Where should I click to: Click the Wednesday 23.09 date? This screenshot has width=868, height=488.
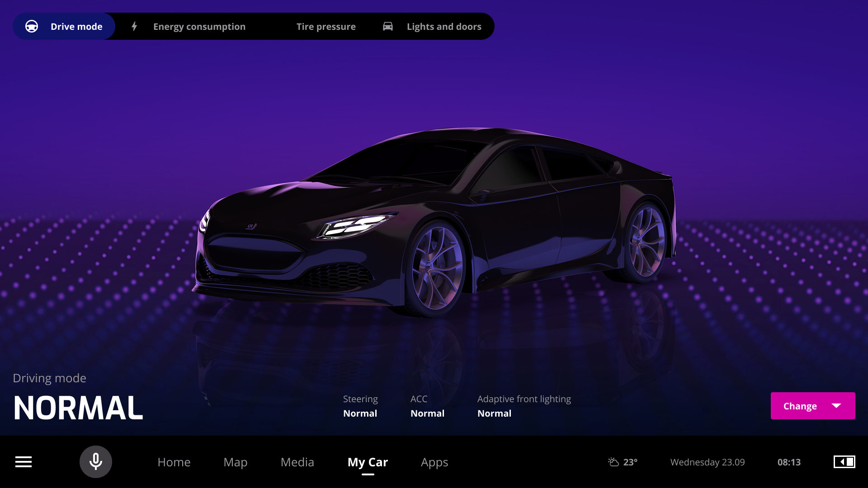point(708,462)
